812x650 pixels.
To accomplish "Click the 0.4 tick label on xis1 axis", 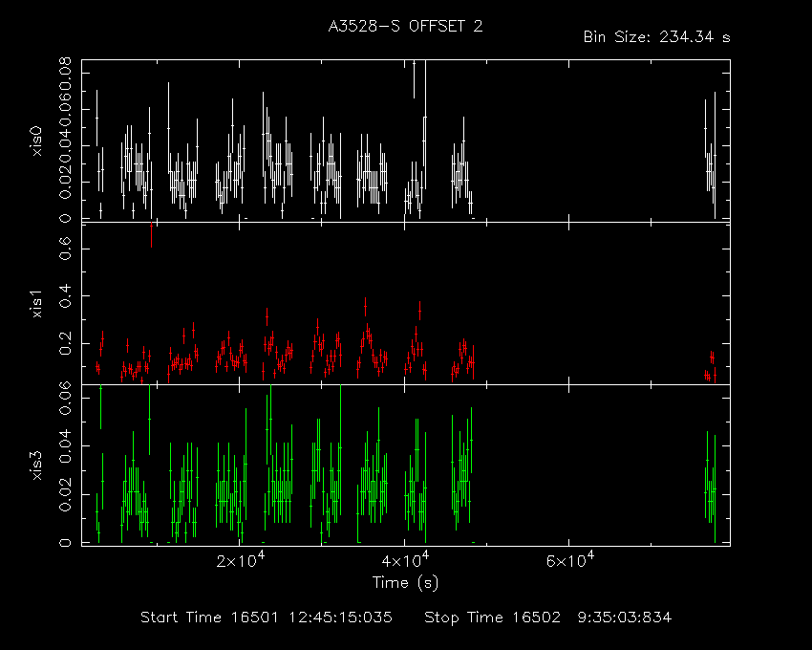I will click(x=66, y=296).
